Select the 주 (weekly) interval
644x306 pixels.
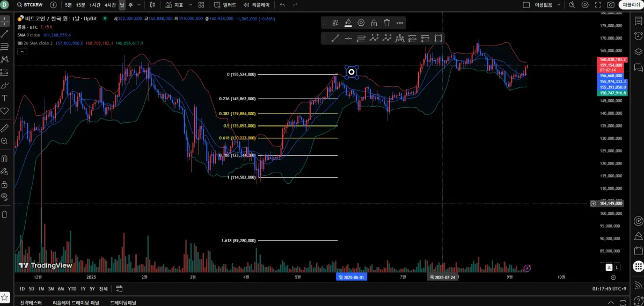coord(131,5)
